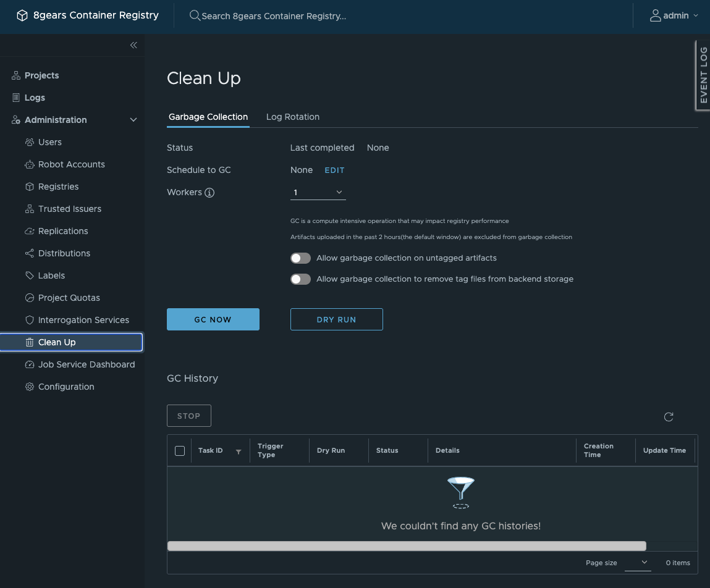The image size is (710, 588).
Task: Click EDIT next to Schedule to GC
Action: click(x=334, y=170)
